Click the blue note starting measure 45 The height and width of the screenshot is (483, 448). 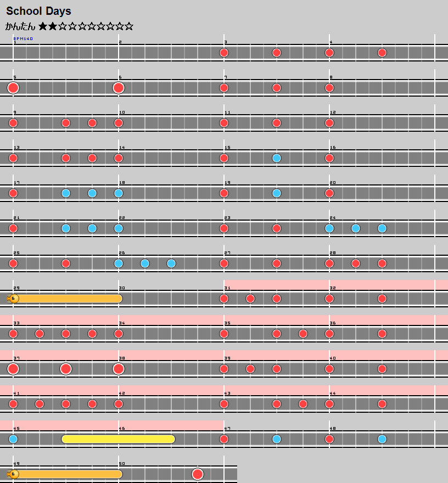pos(13,439)
